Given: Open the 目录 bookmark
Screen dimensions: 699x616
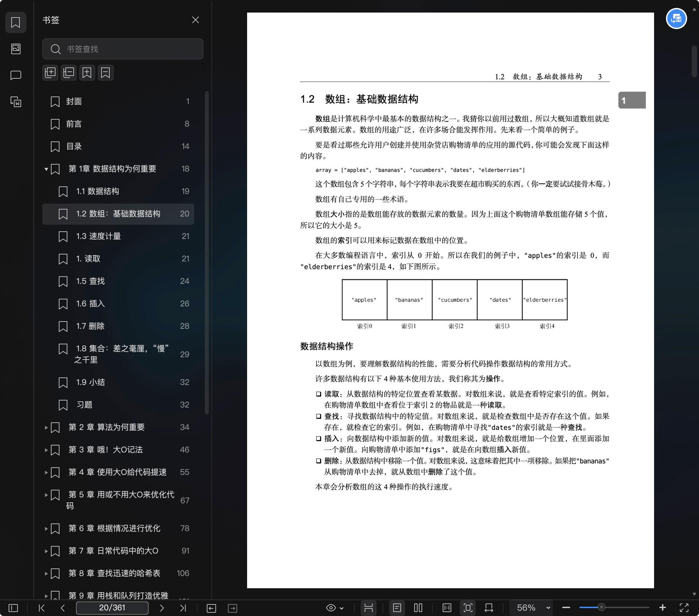Looking at the screenshot, I should click(x=118, y=146).
